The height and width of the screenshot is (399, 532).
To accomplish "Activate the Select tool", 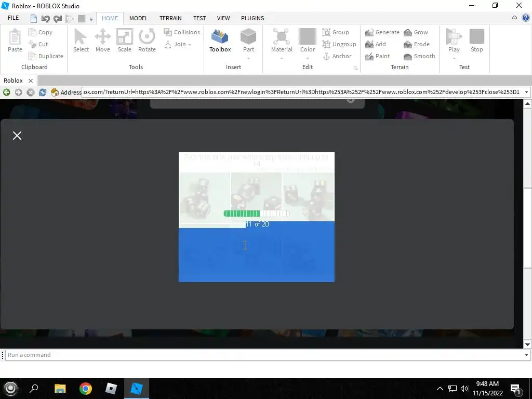I will click(x=81, y=41).
